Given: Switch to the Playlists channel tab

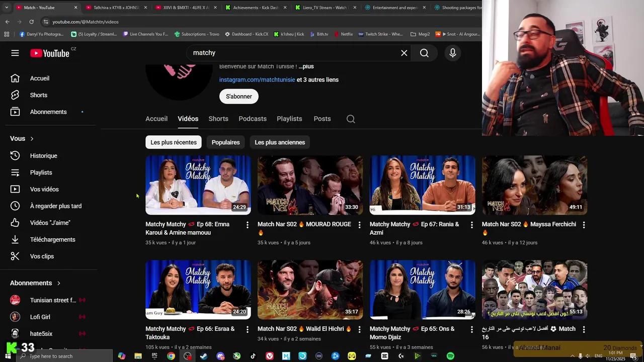Looking at the screenshot, I should coord(289,119).
